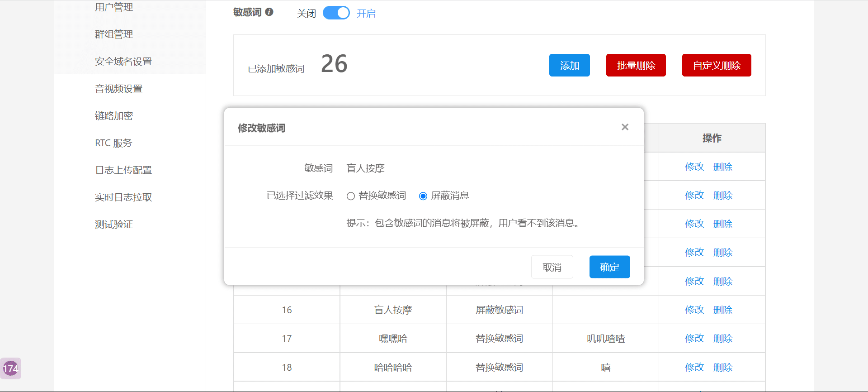The height and width of the screenshot is (392, 868).
Task: Click 修改 in row 16 盲人按摩
Action: 694,310
